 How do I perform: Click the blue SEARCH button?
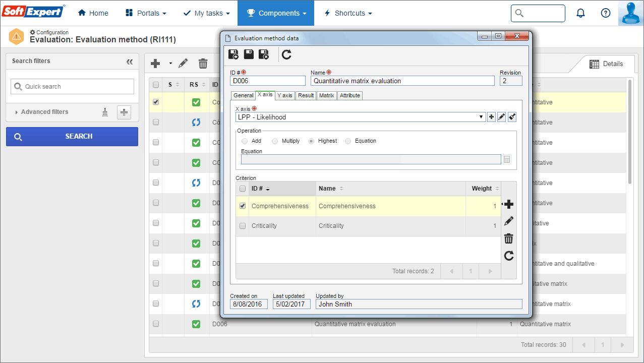click(72, 137)
